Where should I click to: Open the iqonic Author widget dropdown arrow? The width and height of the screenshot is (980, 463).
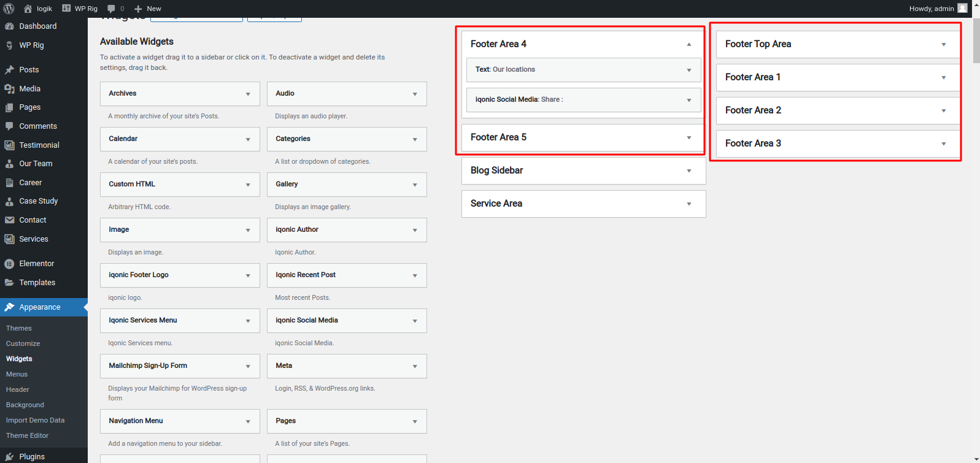pos(415,230)
